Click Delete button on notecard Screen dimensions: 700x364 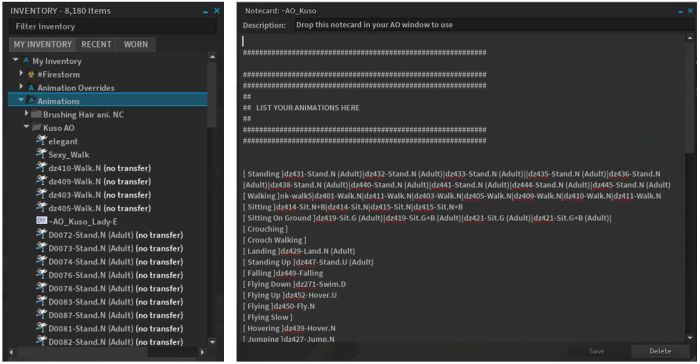click(x=660, y=351)
